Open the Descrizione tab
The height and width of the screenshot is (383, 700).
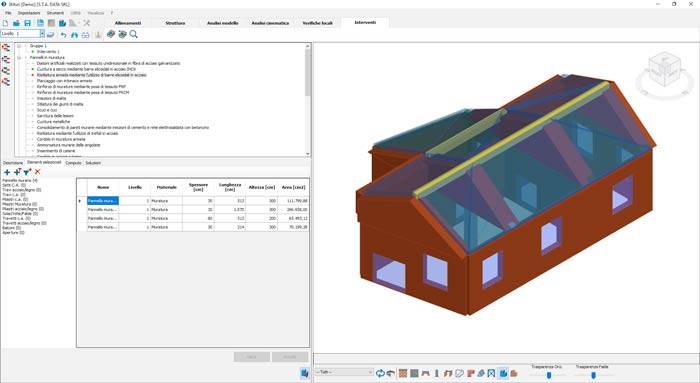tap(13, 163)
